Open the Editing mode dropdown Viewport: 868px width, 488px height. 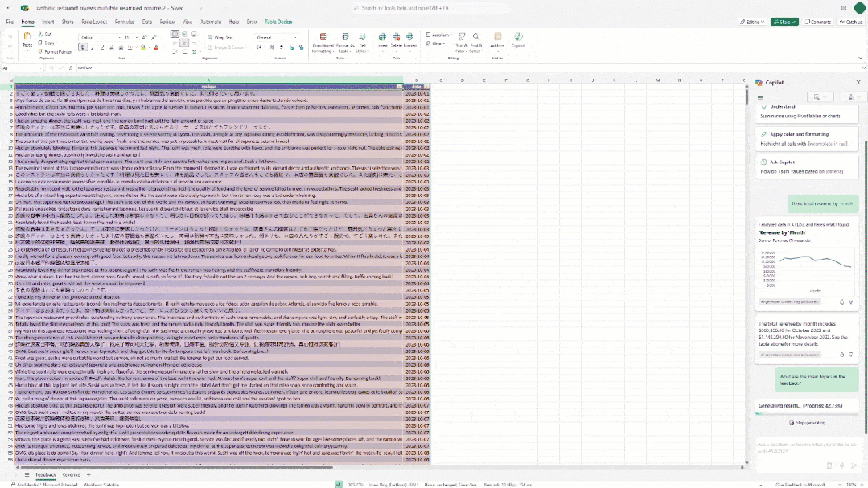click(x=755, y=23)
